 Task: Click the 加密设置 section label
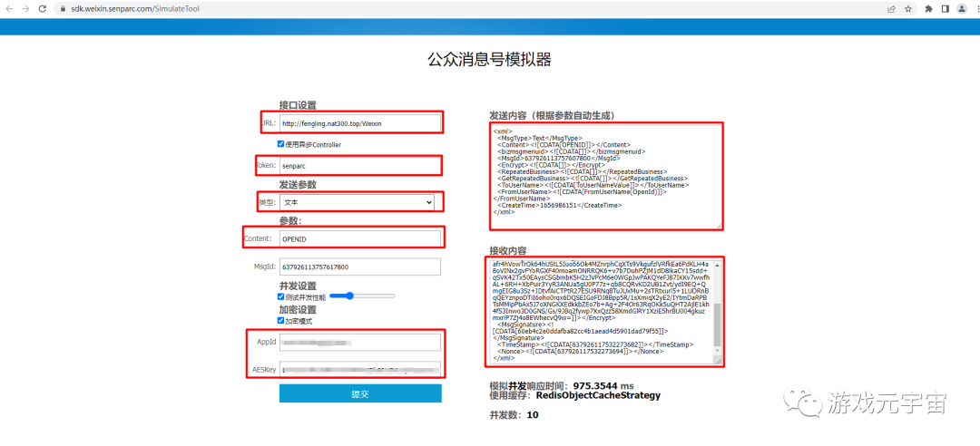pos(298,309)
